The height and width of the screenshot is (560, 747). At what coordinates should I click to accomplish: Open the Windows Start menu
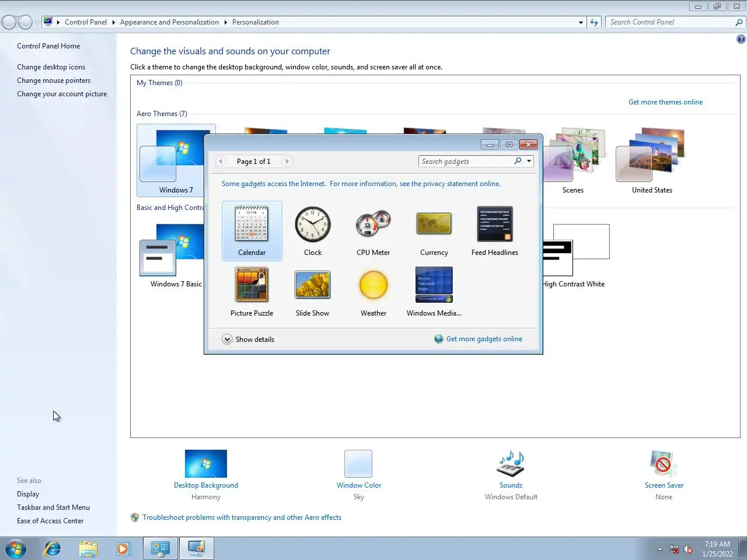click(x=16, y=548)
